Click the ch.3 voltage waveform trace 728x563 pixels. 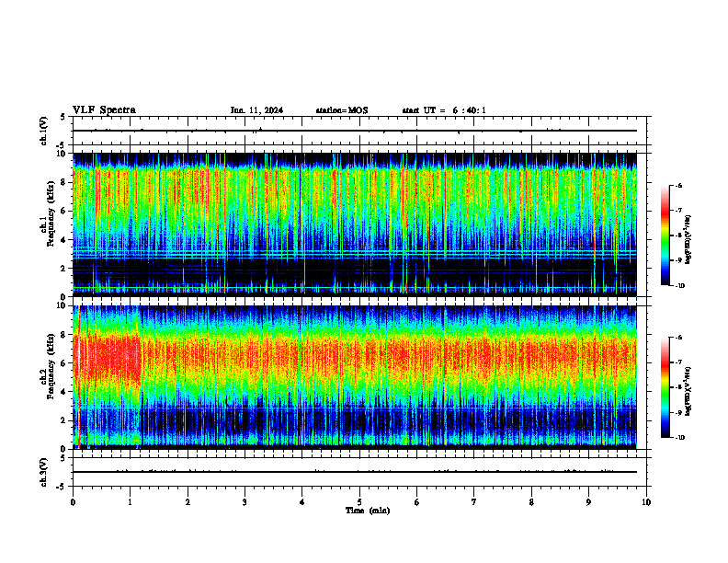355,472
